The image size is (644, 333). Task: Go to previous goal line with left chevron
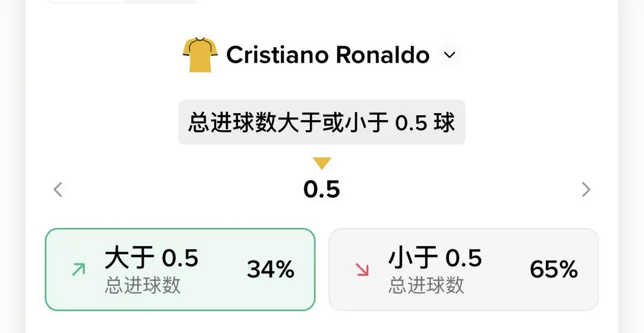pos(58,189)
